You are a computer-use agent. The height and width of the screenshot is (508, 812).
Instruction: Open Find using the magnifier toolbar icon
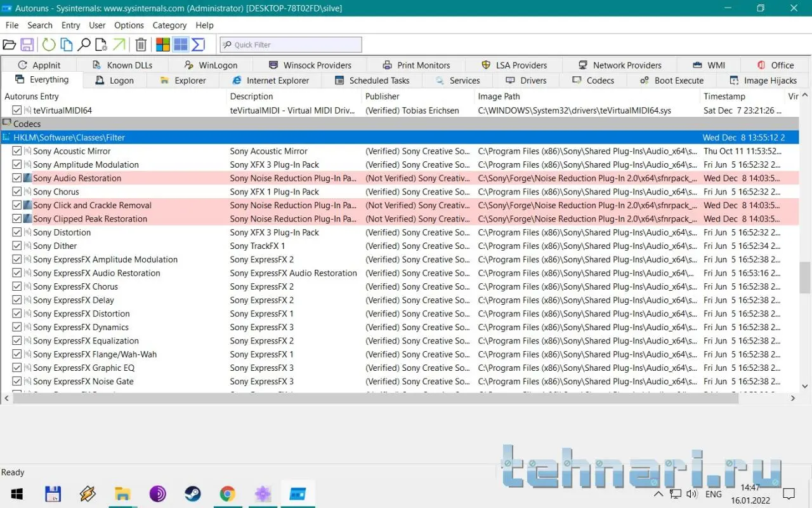tap(84, 44)
